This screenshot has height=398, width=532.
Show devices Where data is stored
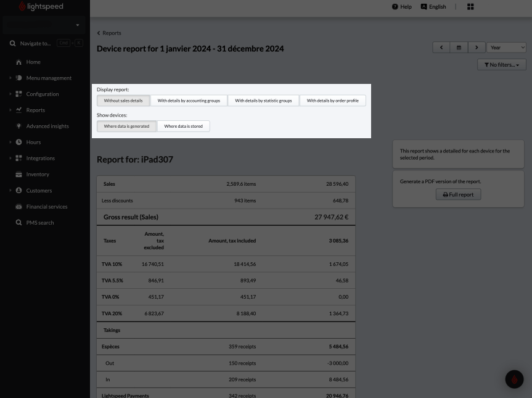(x=183, y=126)
